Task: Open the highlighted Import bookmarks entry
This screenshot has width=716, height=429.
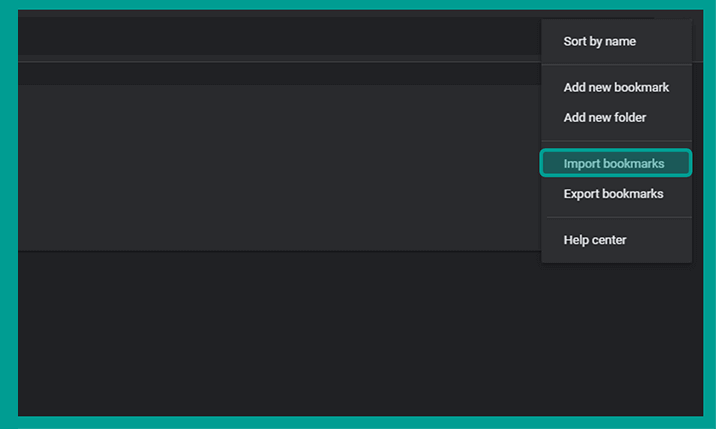Action: 616,163
